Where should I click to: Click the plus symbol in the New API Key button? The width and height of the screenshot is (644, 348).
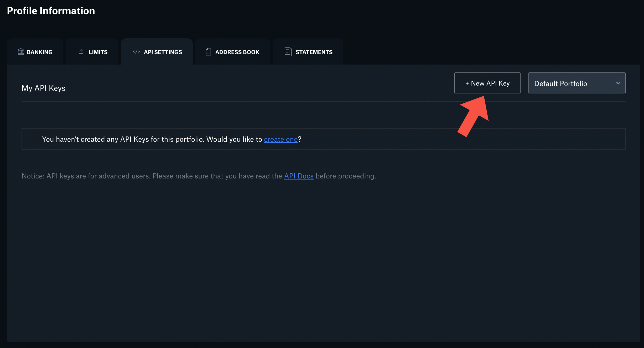pos(467,83)
